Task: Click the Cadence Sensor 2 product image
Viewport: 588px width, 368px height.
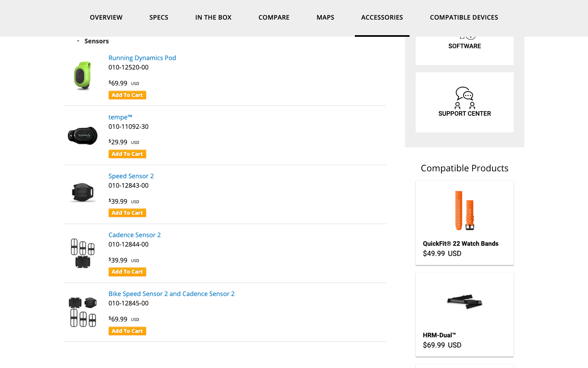Action: coord(82,253)
